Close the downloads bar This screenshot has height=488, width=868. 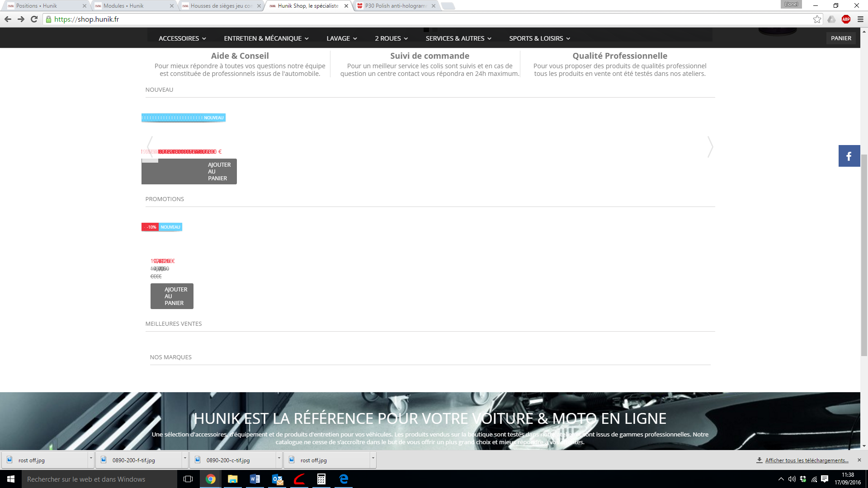[x=859, y=460]
